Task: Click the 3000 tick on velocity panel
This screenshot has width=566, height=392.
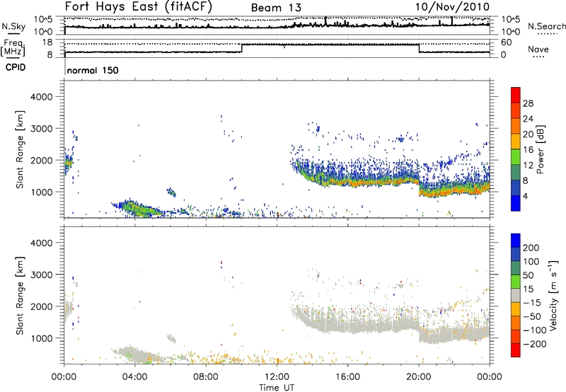Action: tap(41, 275)
